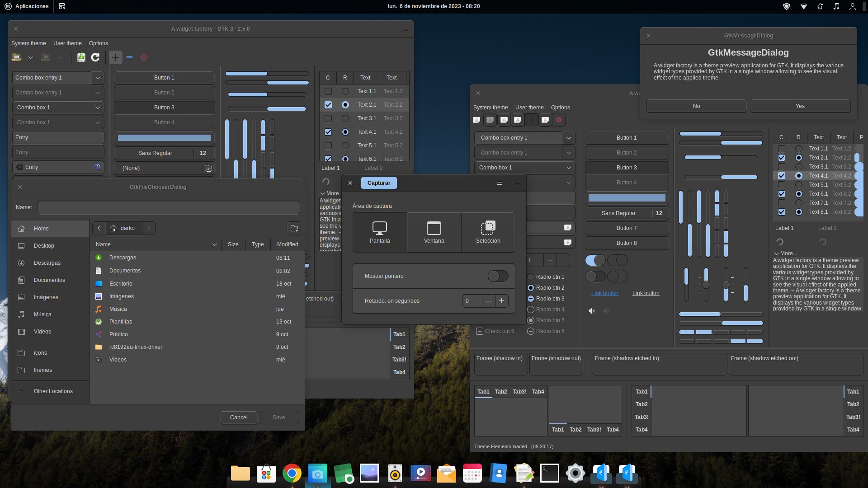868x488 pixels.
Task: Check the Text 1.1 checkbox in left window
Action: pos(328,91)
